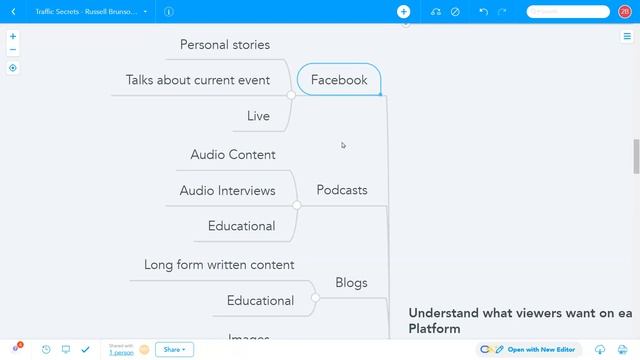Collapse the Podcasts branch circle
This screenshot has width=640, height=360.
pos(297,205)
